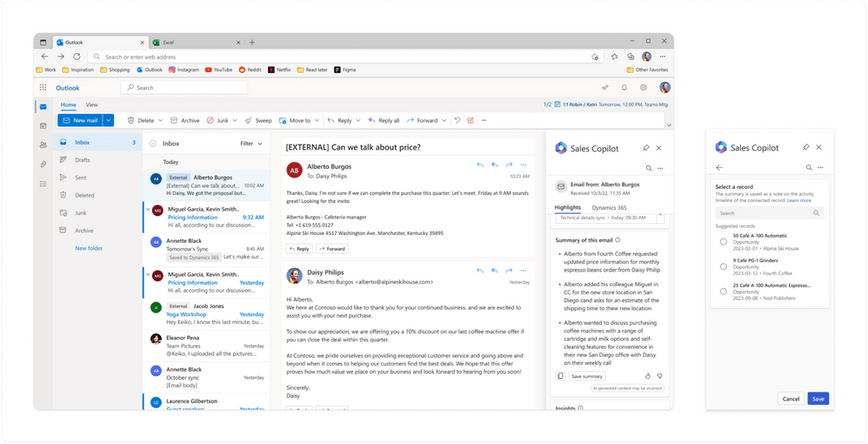This screenshot has width=868, height=444.
Task: Open New mail dropdown arrow
Action: 109,120
